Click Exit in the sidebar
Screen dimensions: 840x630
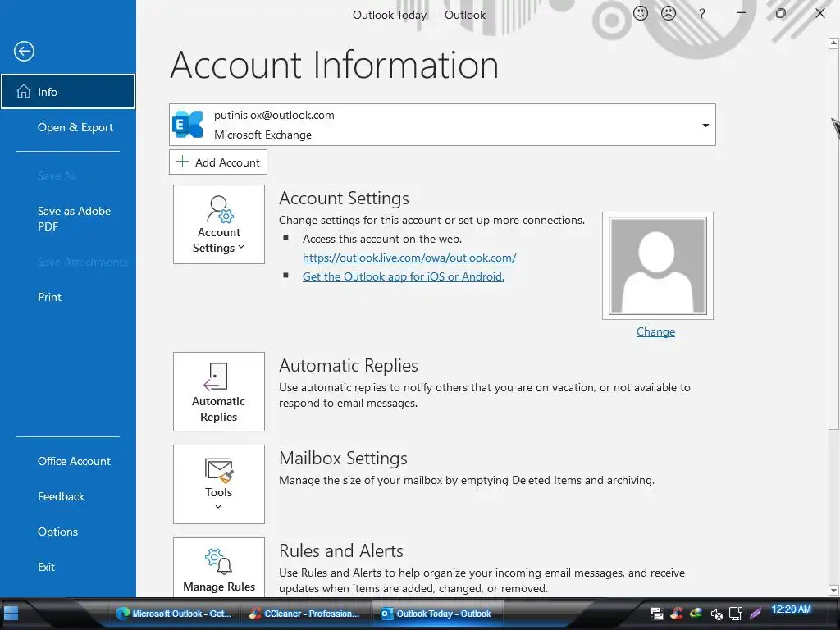coord(46,567)
